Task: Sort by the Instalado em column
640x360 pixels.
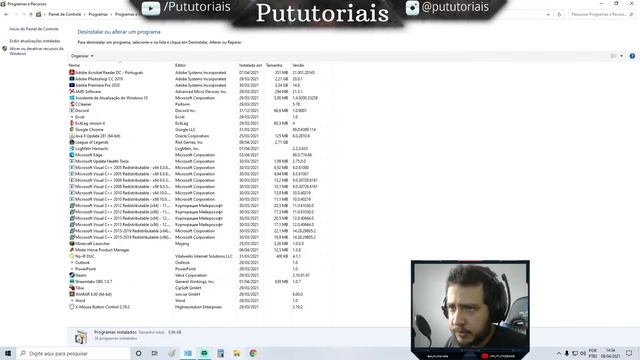Action: (x=250, y=65)
